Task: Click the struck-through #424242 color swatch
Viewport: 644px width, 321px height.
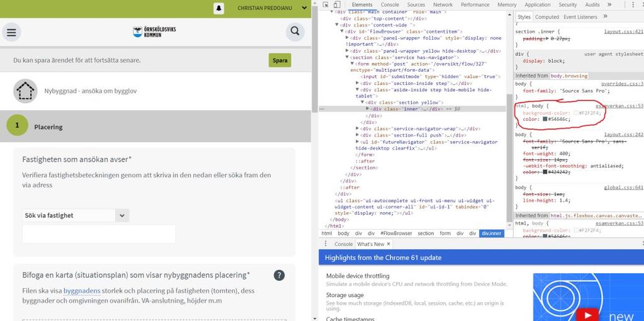Action: [x=545, y=172]
